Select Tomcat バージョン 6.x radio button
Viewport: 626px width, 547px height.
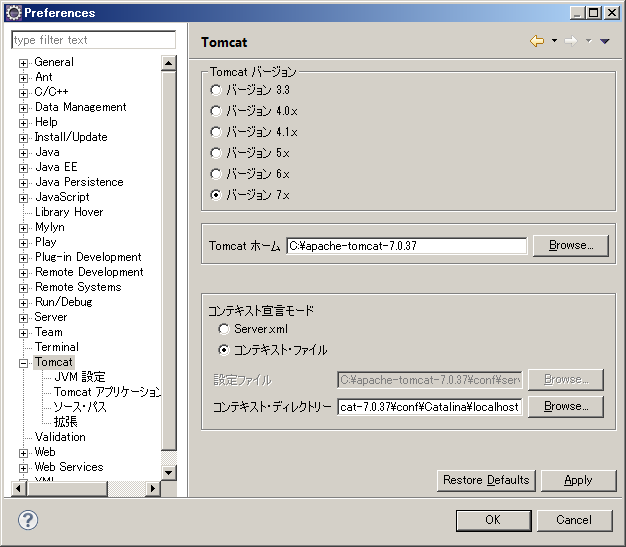[x=216, y=174]
